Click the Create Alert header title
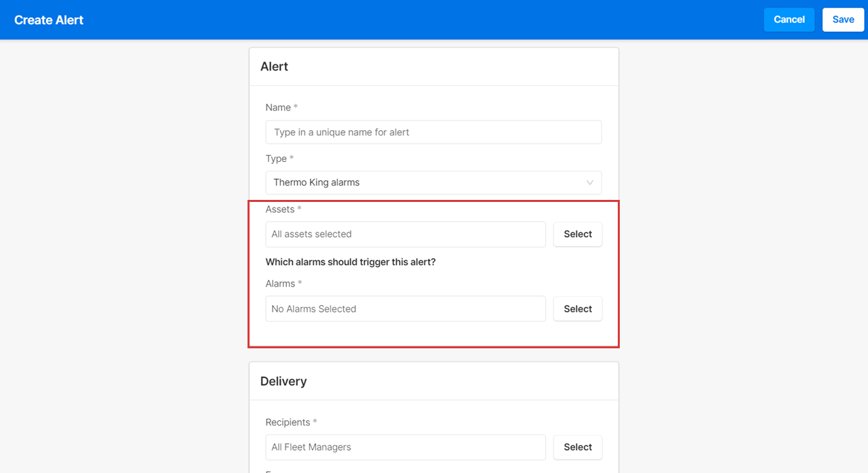The width and height of the screenshot is (868, 473). (x=48, y=20)
